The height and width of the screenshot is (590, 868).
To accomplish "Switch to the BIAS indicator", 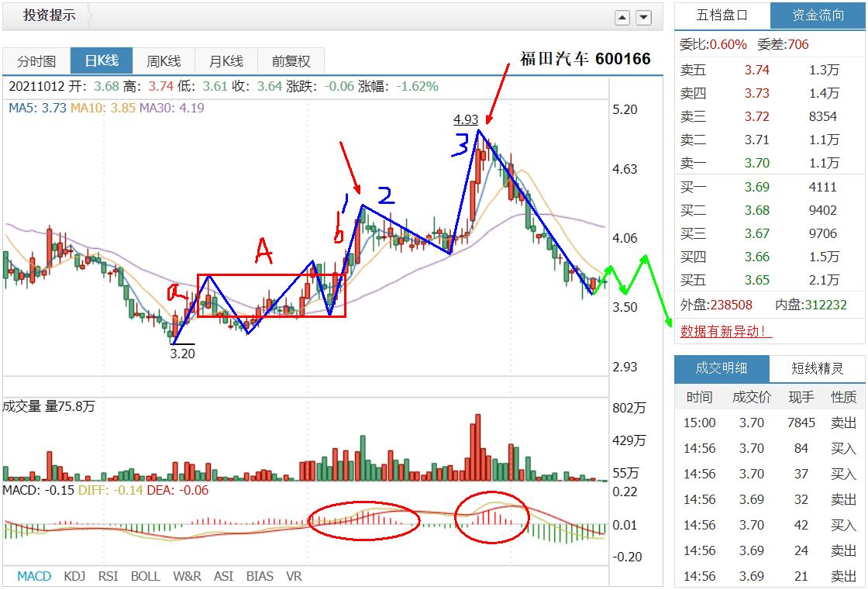I will pyautogui.click(x=260, y=576).
